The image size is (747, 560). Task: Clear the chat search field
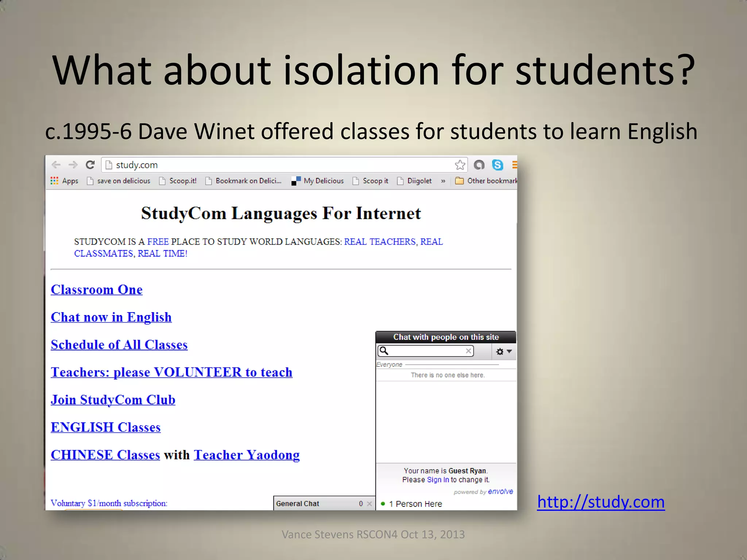[x=468, y=351]
